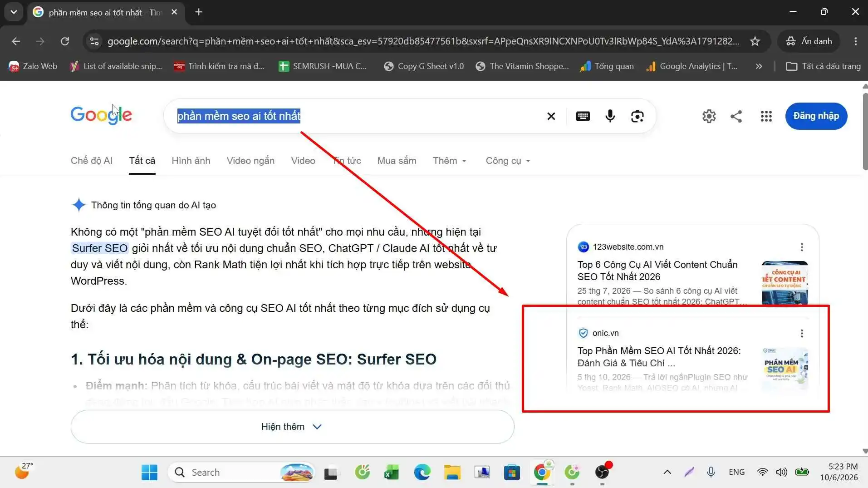This screenshot has width=868, height=488.
Task: Show more bookmarks with the double chevron
Action: [759, 66]
